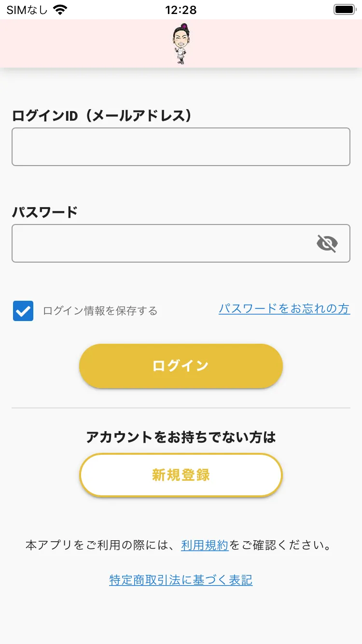Click the ログインID email input field
Screen dimensions: 362x644
point(181,147)
